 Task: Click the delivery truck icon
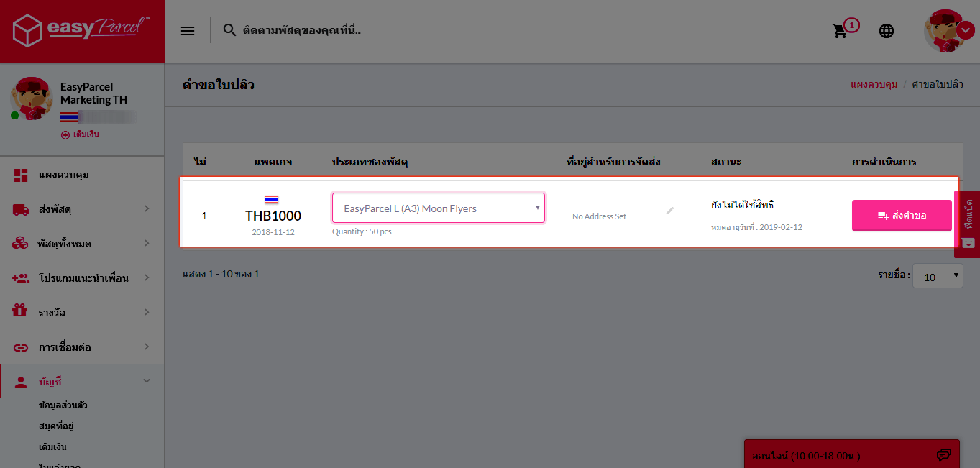tap(21, 209)
